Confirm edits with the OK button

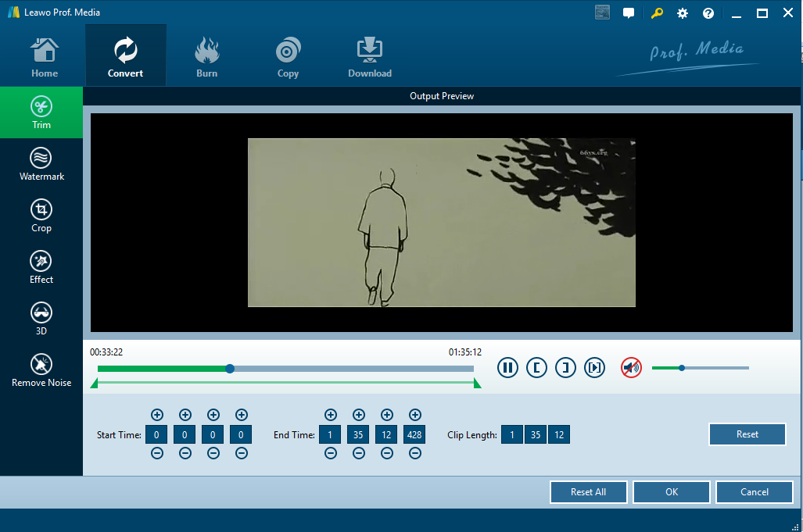point(672,492)
